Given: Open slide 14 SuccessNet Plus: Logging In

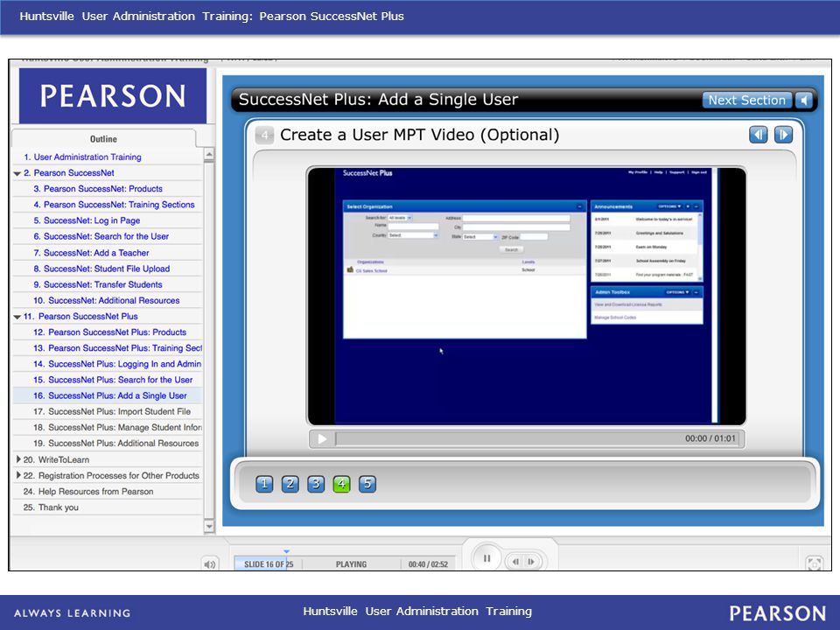Looking at the screenshot, I should click(x=117, y=364).
